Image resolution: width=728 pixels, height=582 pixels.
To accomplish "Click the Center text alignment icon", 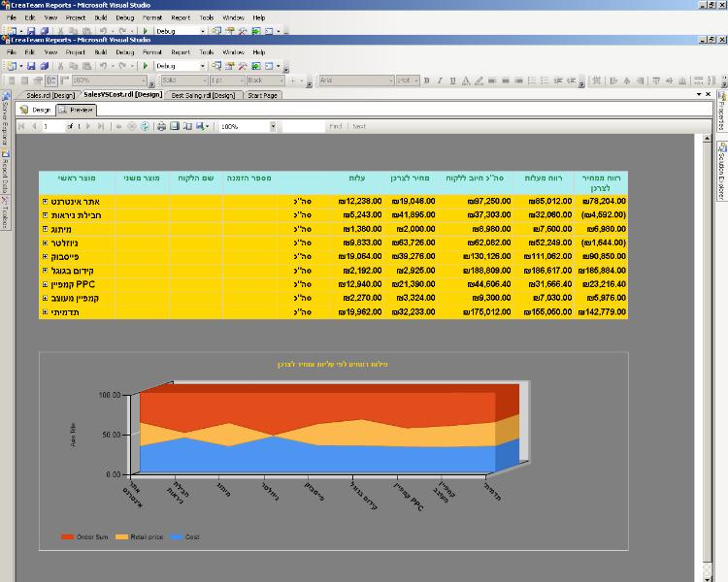I will pos(505,81).
